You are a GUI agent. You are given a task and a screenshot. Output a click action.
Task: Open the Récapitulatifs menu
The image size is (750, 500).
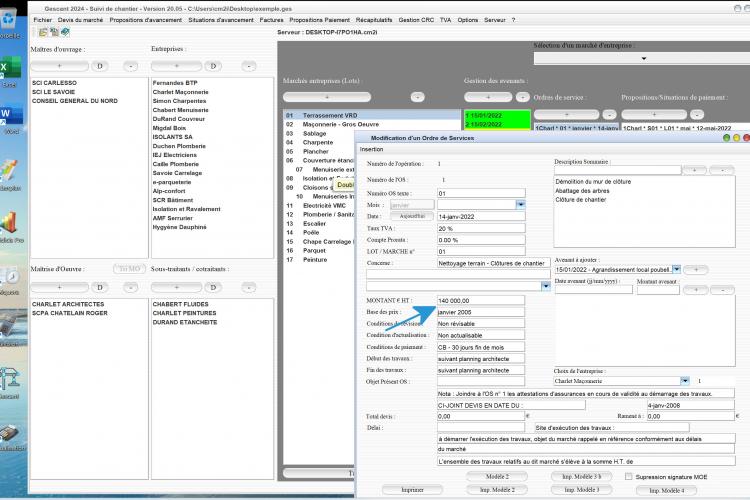pos(374,20)
